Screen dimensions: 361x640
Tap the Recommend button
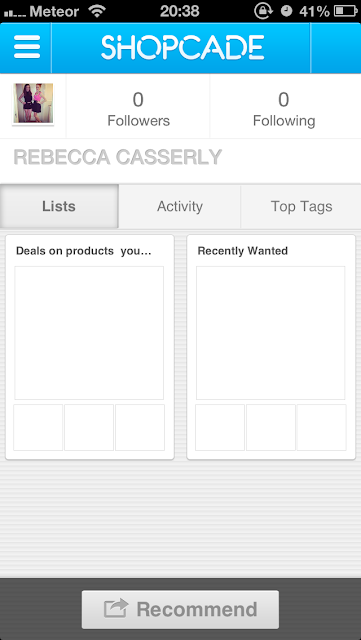tap(180, 609)
